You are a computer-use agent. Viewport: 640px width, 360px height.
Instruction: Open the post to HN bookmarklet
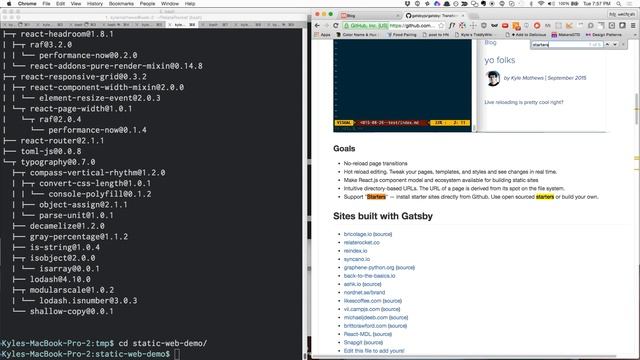pyautogui.click(x=435, y=35)
